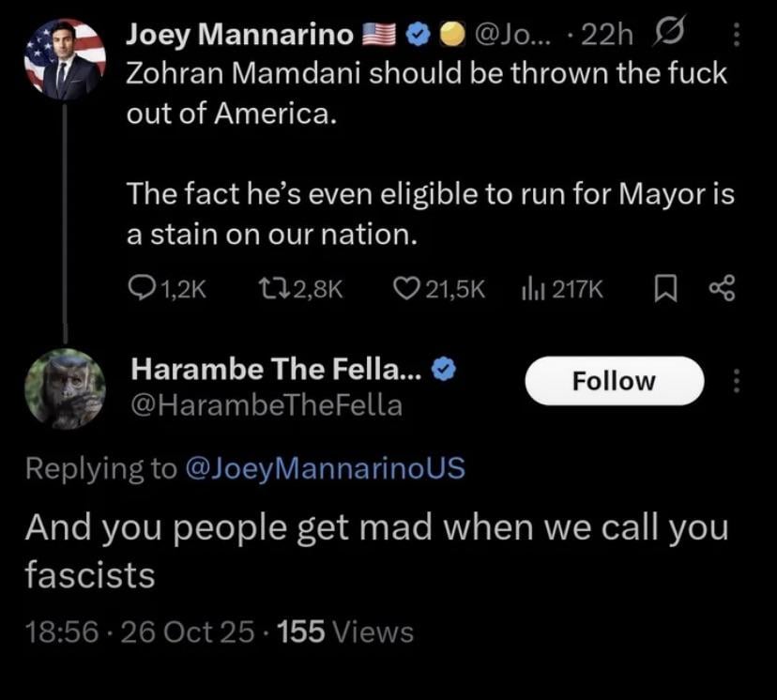Open @JoeyMannarinoUS link in Replying to
777x700 pixels.
[327, 468]
